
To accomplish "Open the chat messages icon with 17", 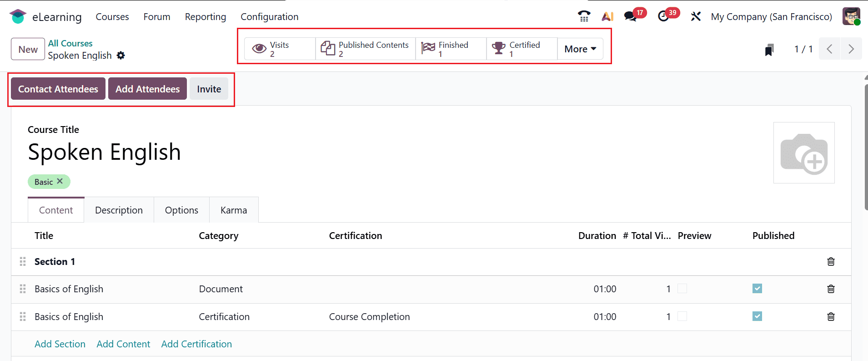I will tap(630, 16).
